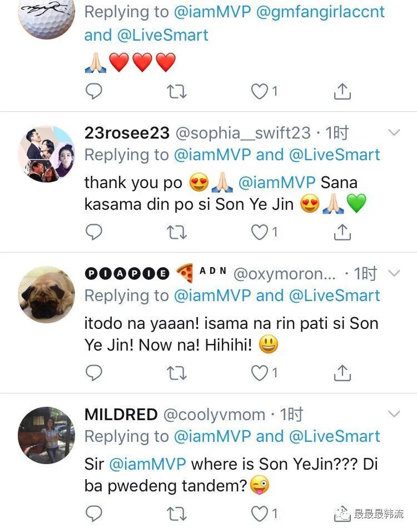
Task: Reply to 23rosee23's tweet
Action: (94, 231)
